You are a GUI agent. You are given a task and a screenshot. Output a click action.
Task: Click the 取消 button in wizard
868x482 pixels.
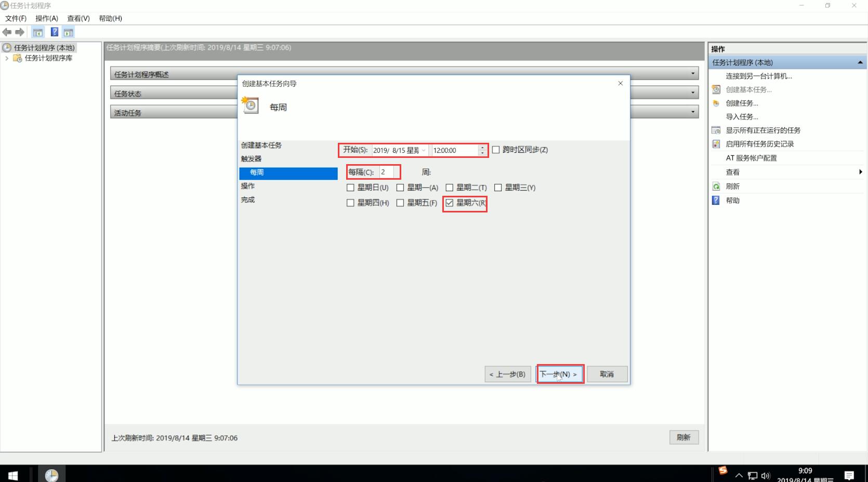tap(607, 374)
